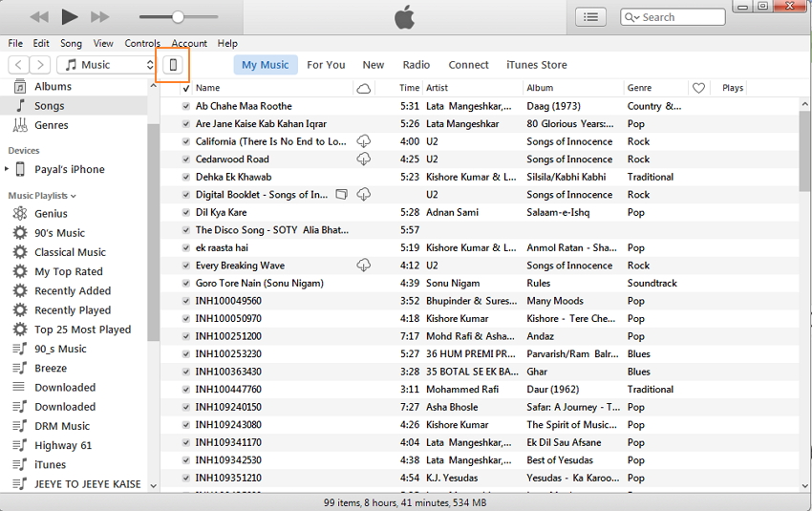Image resolution: width=812 pixels, height=511 pixels.
Task: Skip forward with the fast-forward button
Action: [100, 17]
